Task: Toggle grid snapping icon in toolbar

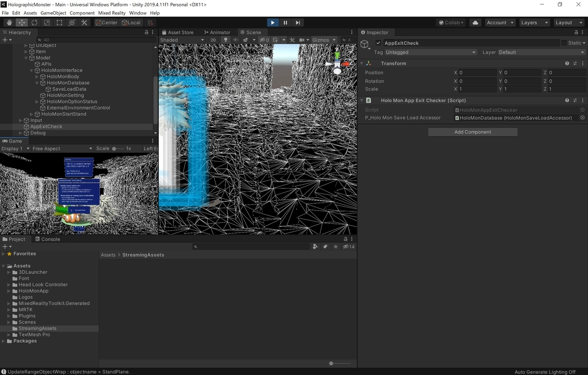Action: 150,23
